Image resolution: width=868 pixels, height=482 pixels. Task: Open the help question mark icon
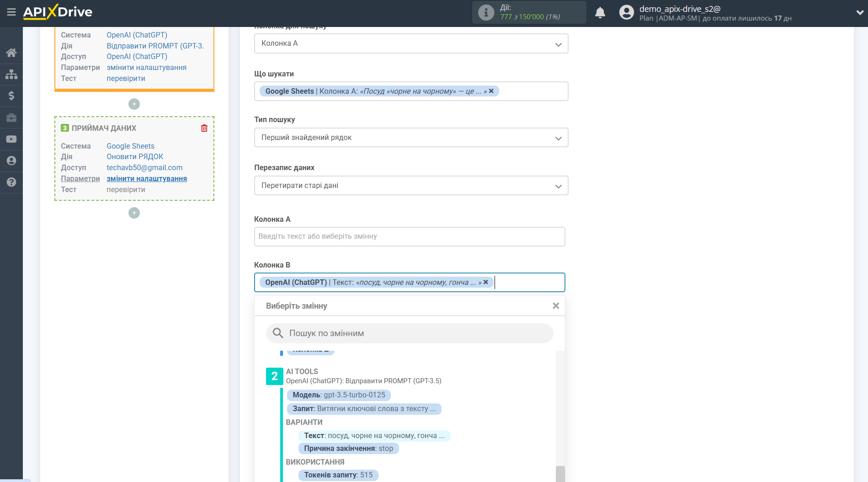[x=11, y=182]
